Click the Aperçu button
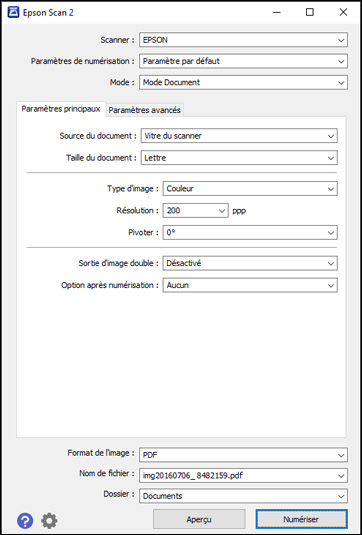The image size is (362, 535). coord(199,519)
